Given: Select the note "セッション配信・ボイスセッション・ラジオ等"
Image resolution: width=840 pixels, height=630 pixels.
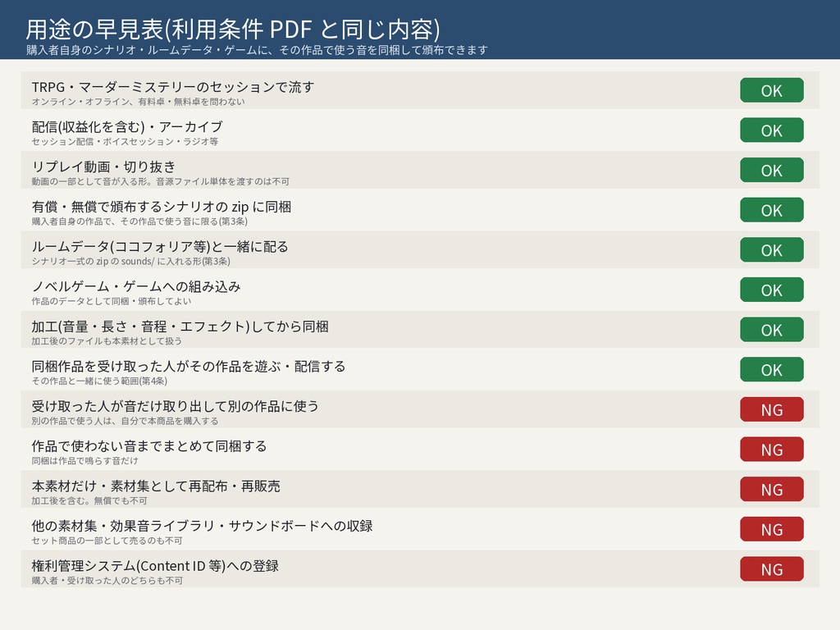Looking at the screenshot, I should click(x=125, y=141).
